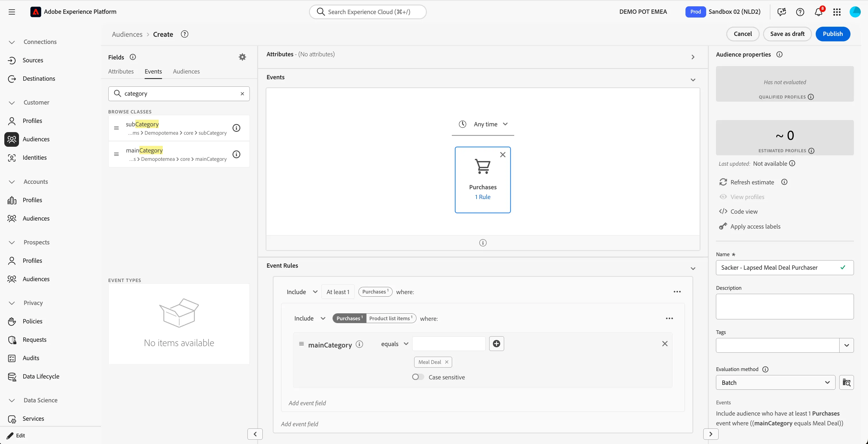868x444 pixels.
Task: Expand the Attributes panel chevron
Action: click(693, 57)
